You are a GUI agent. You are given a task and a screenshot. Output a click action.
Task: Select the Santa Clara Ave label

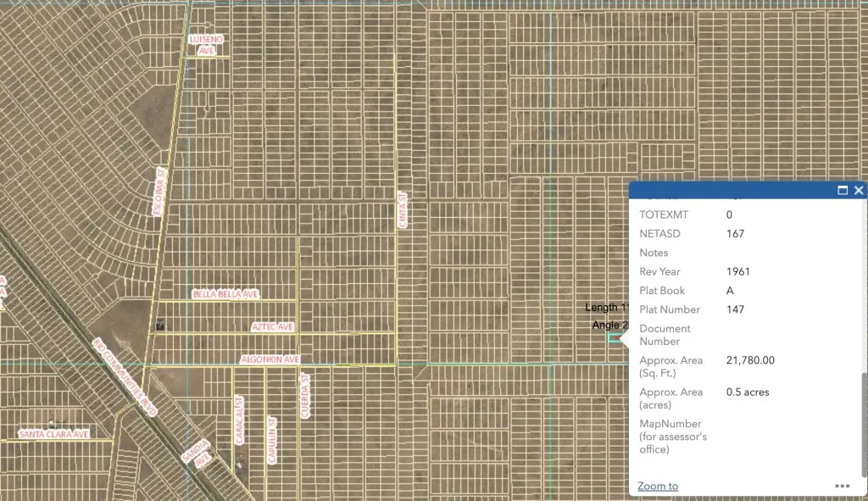[x=54, y=434]
